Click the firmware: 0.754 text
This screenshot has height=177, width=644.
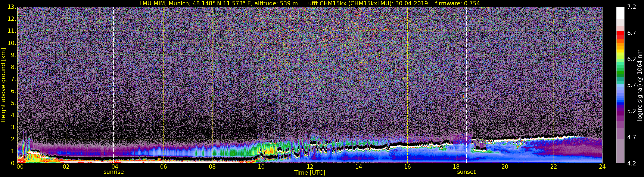coord(457,3)
